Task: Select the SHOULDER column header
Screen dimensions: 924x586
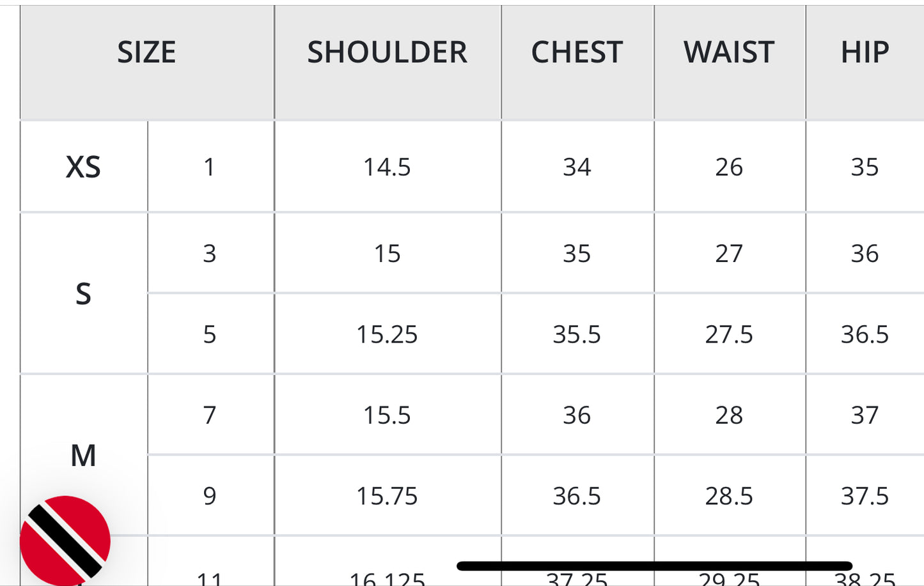Action: click(x=387, y=52)
